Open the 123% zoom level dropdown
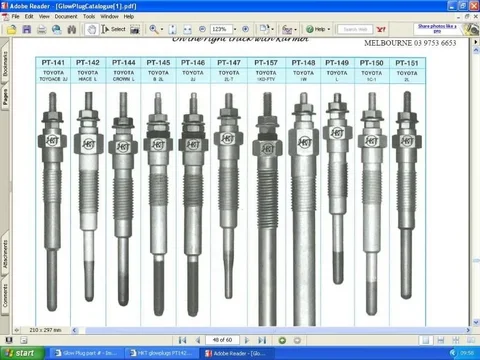The height and width of the screenshot is (360, 480). 235,29
